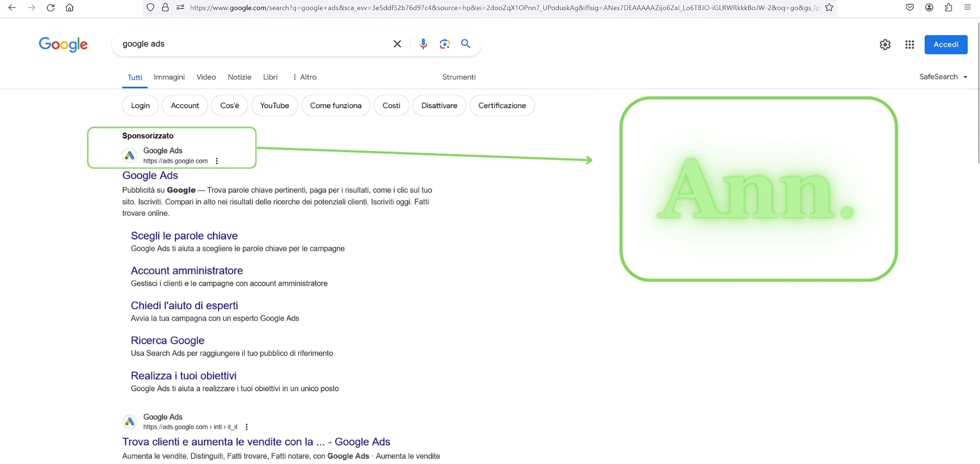Viewport: 980px width, 464px height.
Task: Click ads.google.com › intl › it_it breadcrumb
Action: click(x=190, y=427)
